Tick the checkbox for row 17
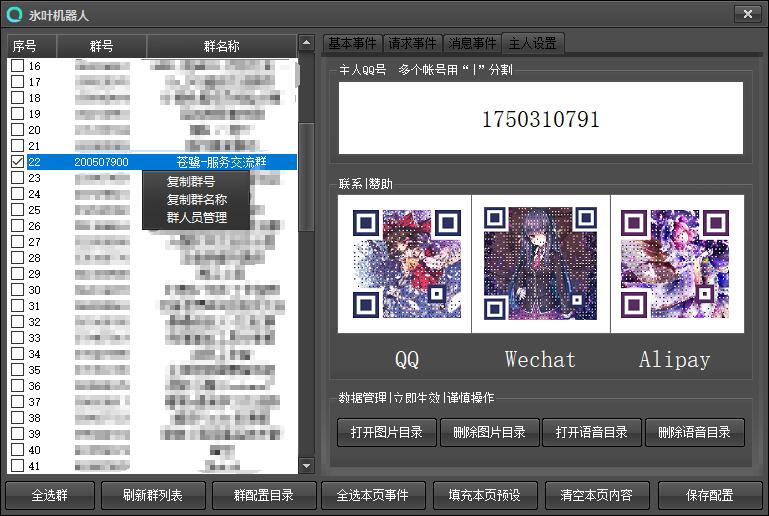Viewport: 769px width, 516px height. point(18,81)
